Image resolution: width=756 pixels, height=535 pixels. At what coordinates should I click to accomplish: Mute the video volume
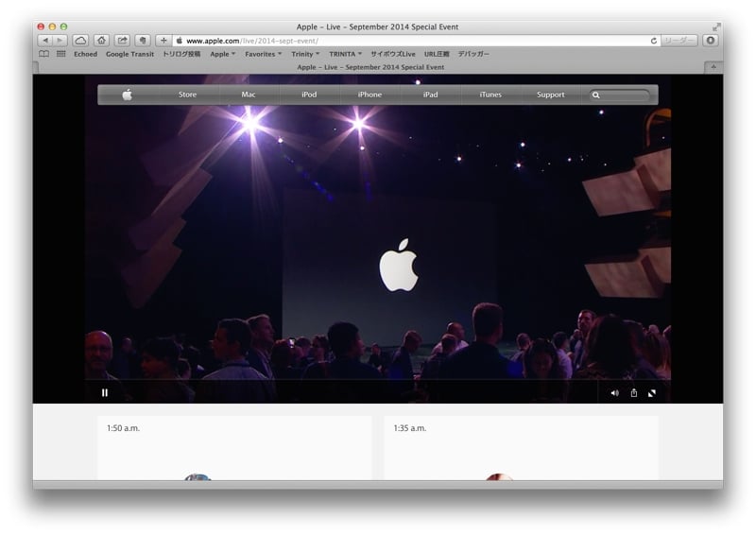click(614, 392)
